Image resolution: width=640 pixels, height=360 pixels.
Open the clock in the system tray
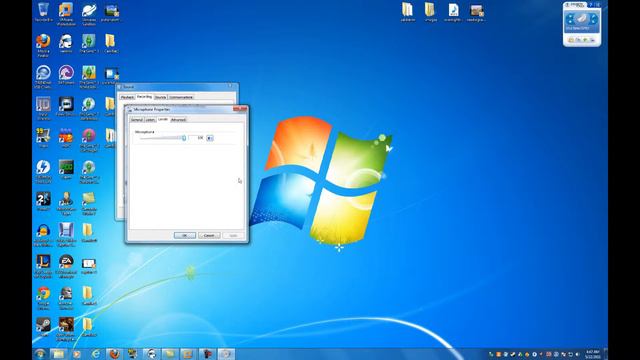click(592, 354)
